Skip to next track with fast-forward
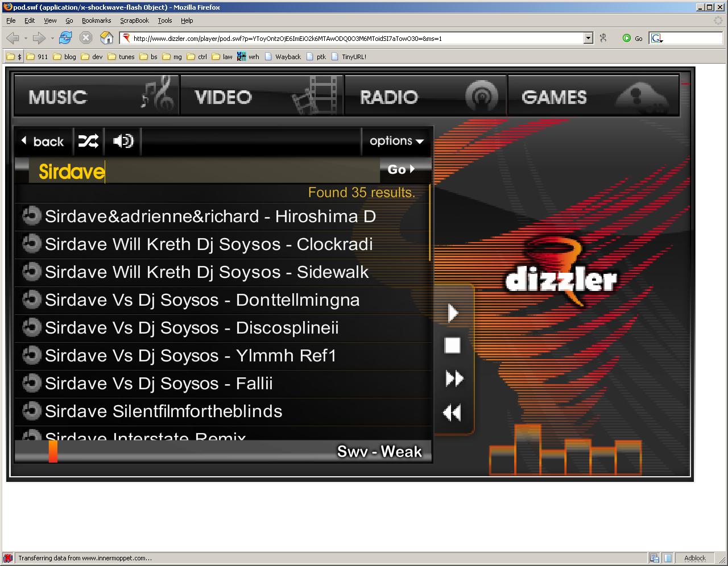 coord(454,378)
